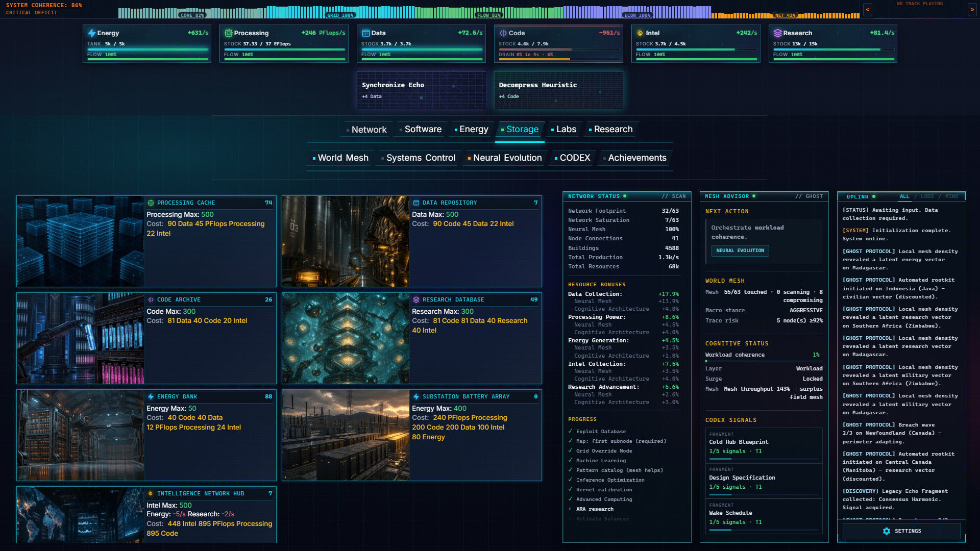This screenshot has width=980, height=551.
Task: Click the Research Database thumbnail image
Action: pos(346,338)
